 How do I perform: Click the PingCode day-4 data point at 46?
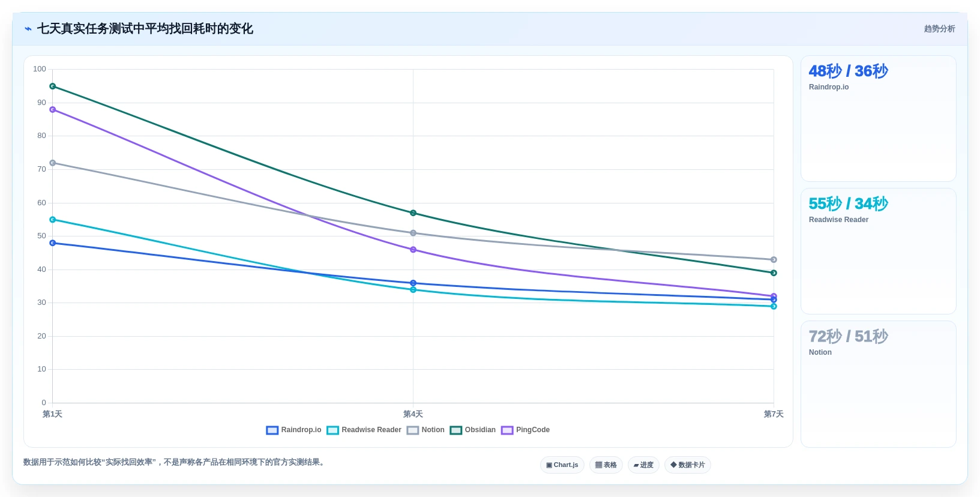pyautogui.click(x=413, y=250)
